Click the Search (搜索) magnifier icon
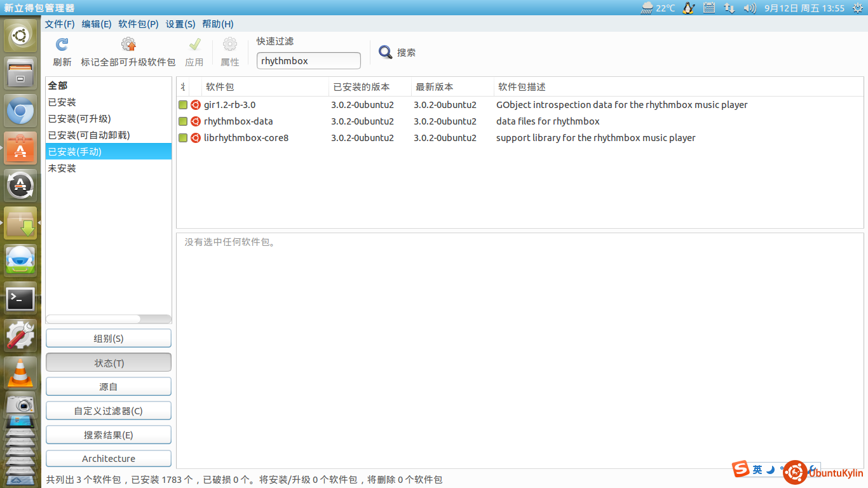This screenshot has height=488, width=868. click(385, 52)
